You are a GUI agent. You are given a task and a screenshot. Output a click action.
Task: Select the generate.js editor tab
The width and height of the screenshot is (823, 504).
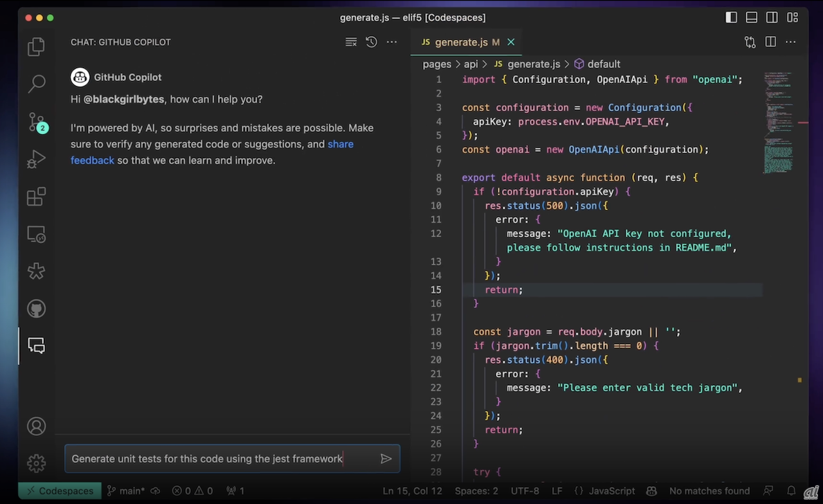(461, 42)
